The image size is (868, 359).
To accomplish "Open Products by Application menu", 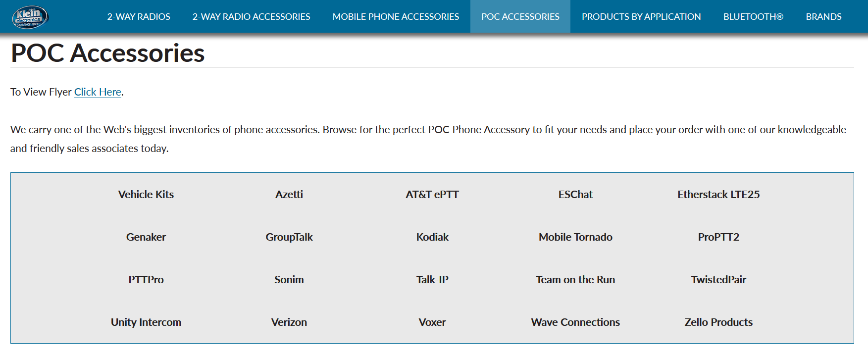I will (641, 16).
